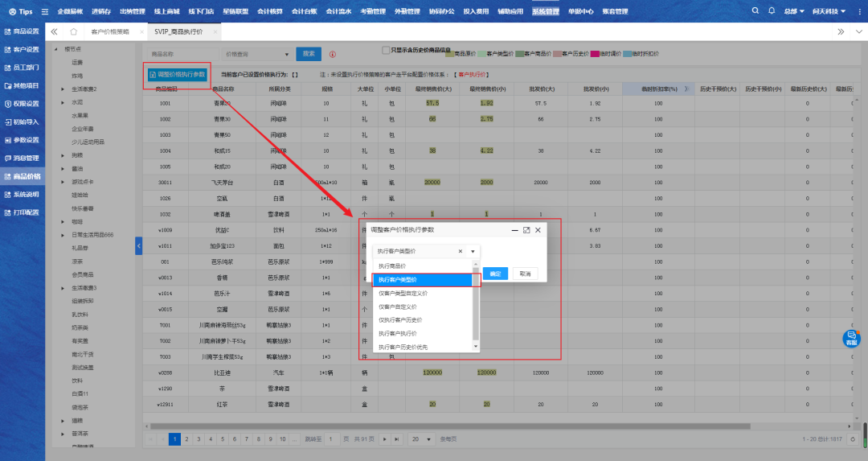Viewport: 868px width, 461px height.
Task: Click the 确定 button in dialog
Action: [494, 274]
